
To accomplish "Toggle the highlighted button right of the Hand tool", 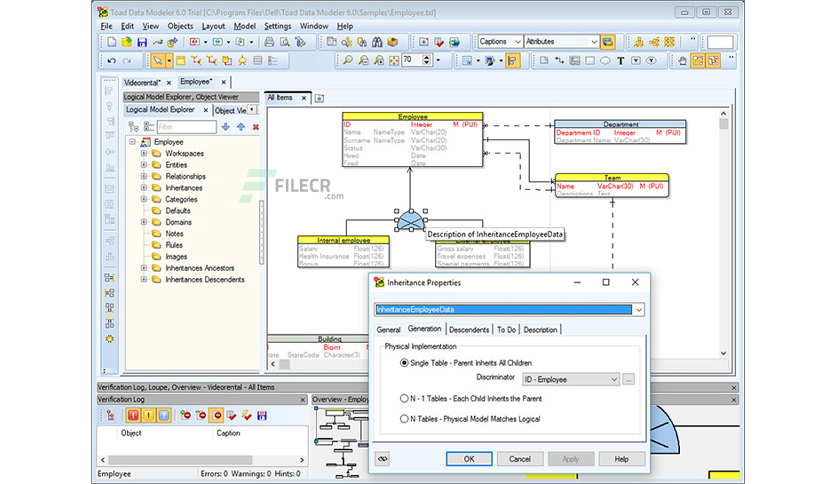I will pyautogui.click(x=697, y=61).
